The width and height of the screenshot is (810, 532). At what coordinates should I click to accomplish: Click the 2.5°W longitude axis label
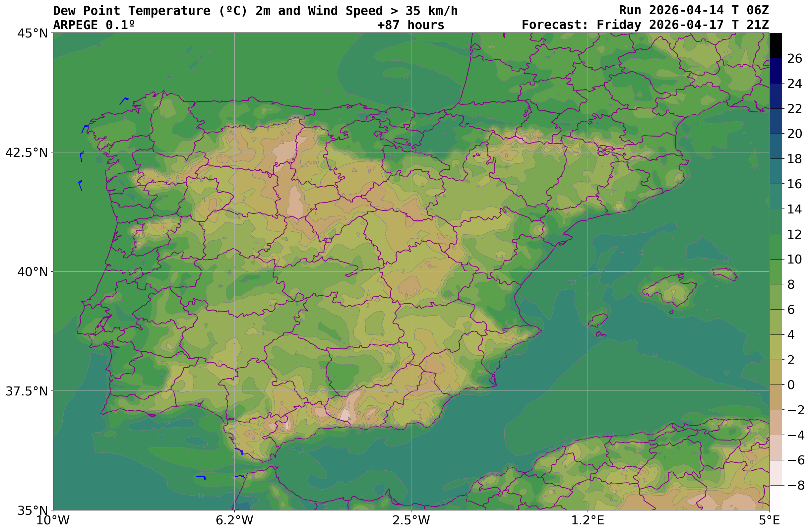pyautogui.click(x=411, y=520)
